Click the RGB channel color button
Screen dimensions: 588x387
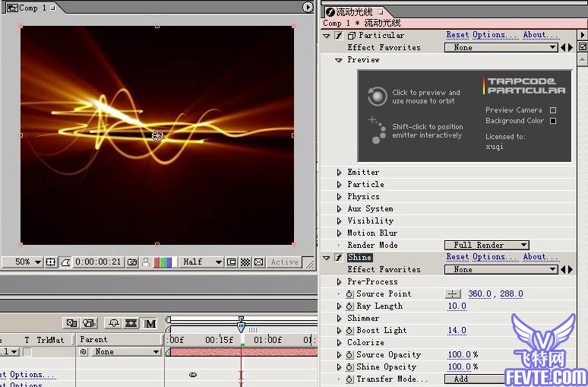(x=165, y=262)
